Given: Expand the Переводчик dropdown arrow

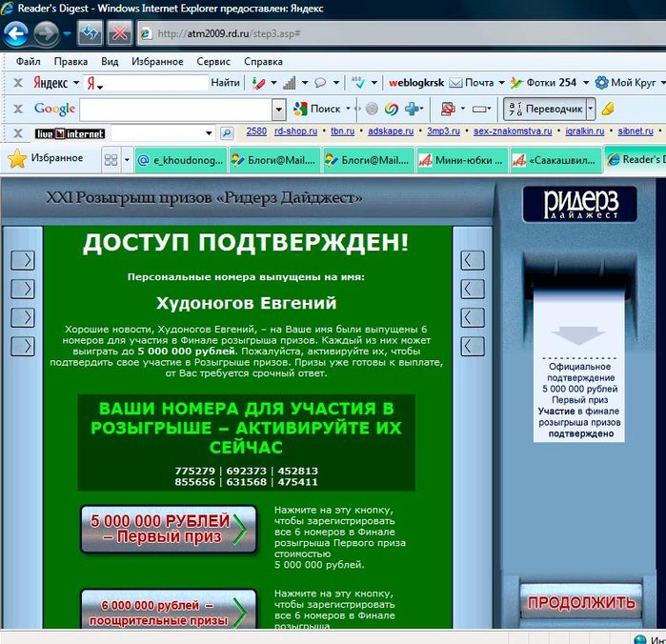Looking at the screenshot, I should (591, 110).
